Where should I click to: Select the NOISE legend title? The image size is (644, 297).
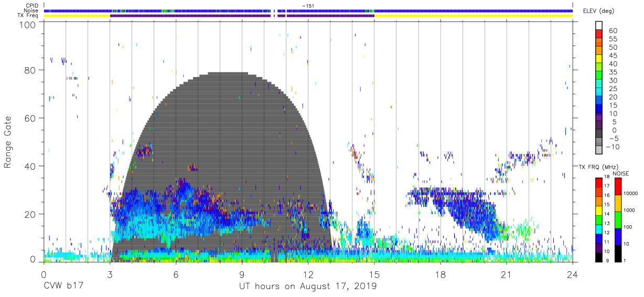(620, 172)
